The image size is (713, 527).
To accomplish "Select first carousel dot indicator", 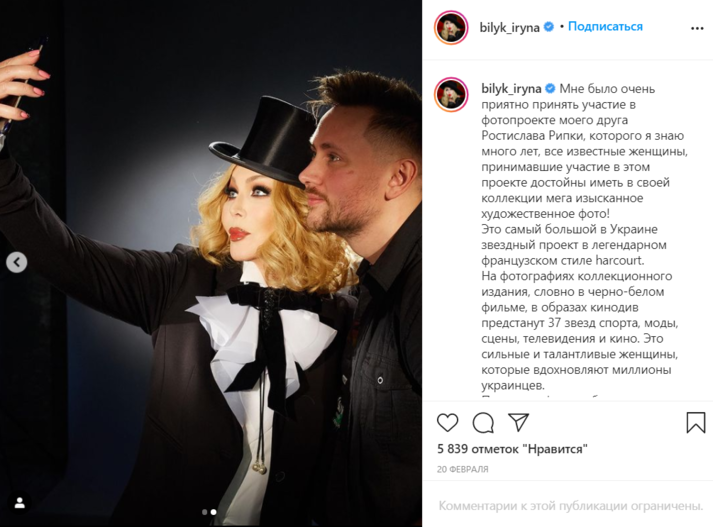I will tap(205, 512).
